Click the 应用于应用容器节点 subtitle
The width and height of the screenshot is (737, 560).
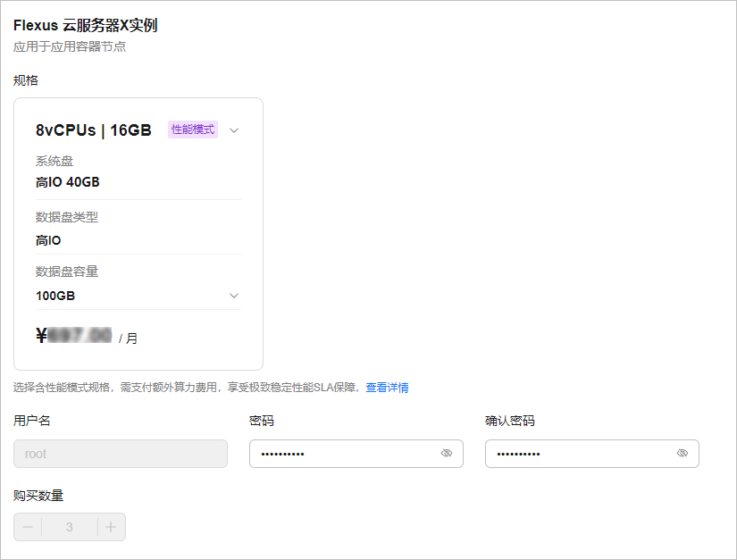(x=70, y=46)
